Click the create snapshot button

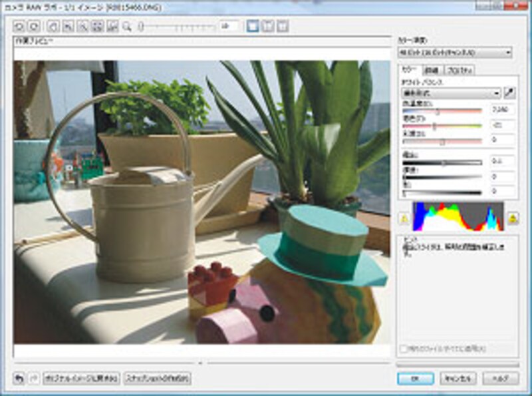click(x=158, y=378)
